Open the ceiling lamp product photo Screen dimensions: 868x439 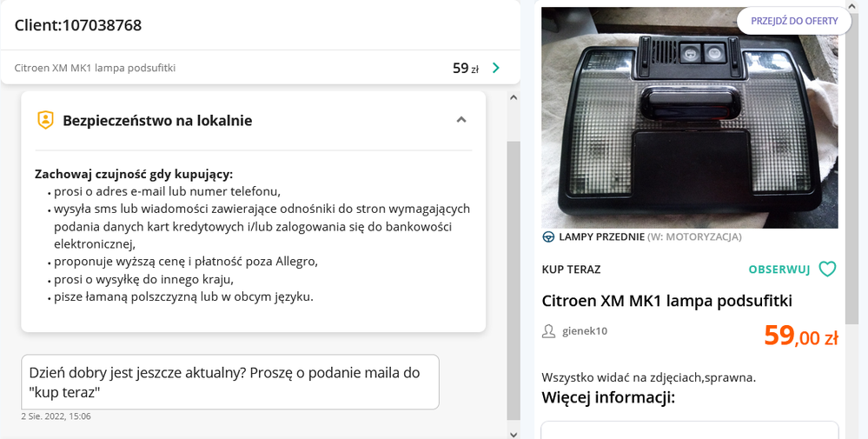pyautogui.click(x=689, y=117)
